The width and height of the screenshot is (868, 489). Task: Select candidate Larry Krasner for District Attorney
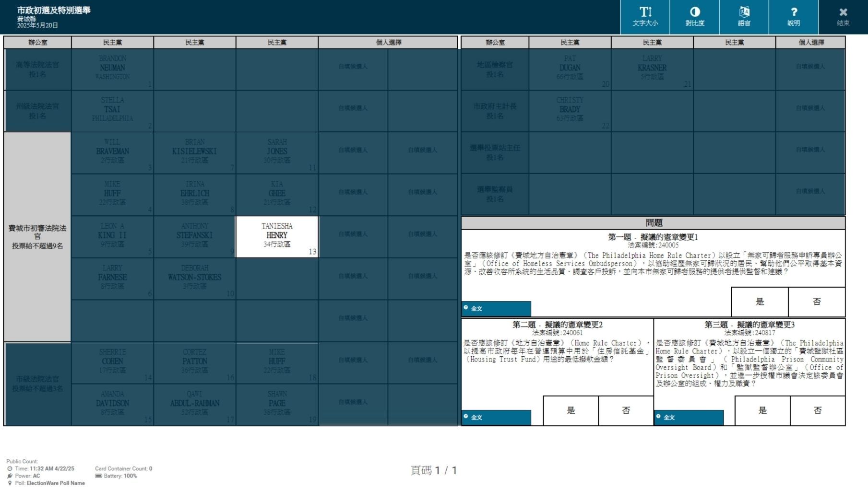(x=652, y=69)
